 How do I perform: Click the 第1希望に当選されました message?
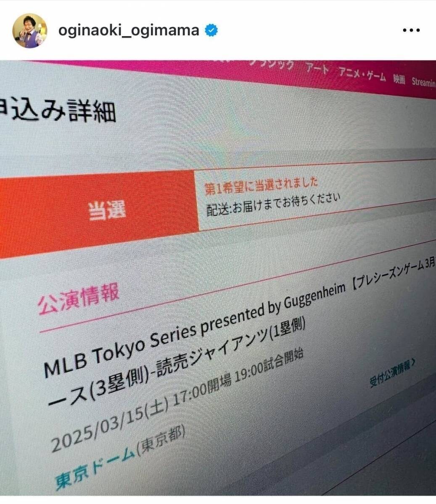[261, 185]
